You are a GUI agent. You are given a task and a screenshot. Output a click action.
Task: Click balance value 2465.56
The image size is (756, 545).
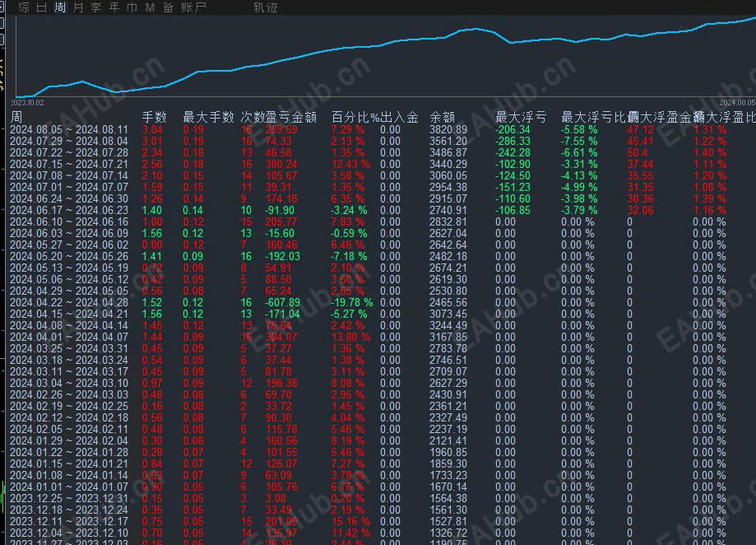(x=448, y=302)
